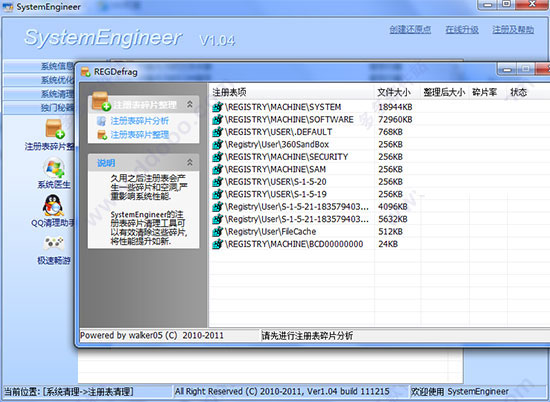
Task: Click the 请先进行注册表碎片分析 status message
Action: point(307,336)
